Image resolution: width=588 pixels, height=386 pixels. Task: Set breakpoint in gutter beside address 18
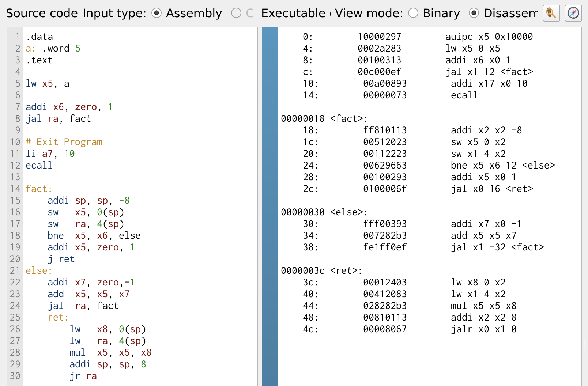(270, 130)
